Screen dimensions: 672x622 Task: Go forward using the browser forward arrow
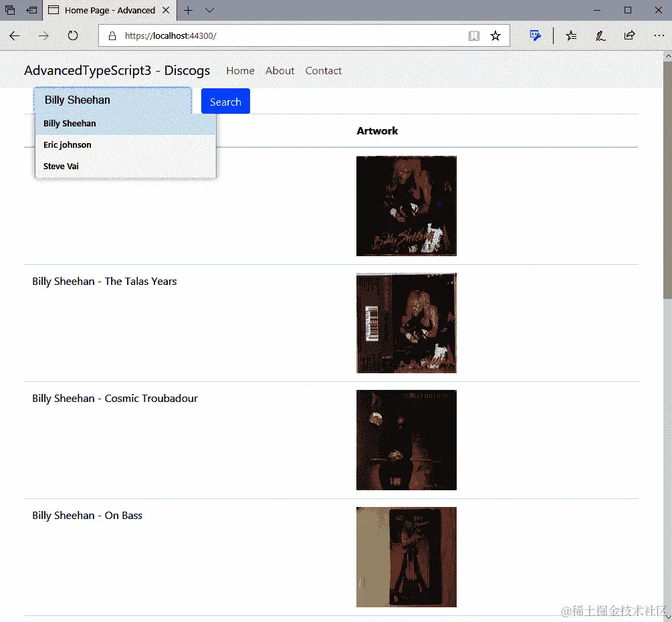[43, 35]
